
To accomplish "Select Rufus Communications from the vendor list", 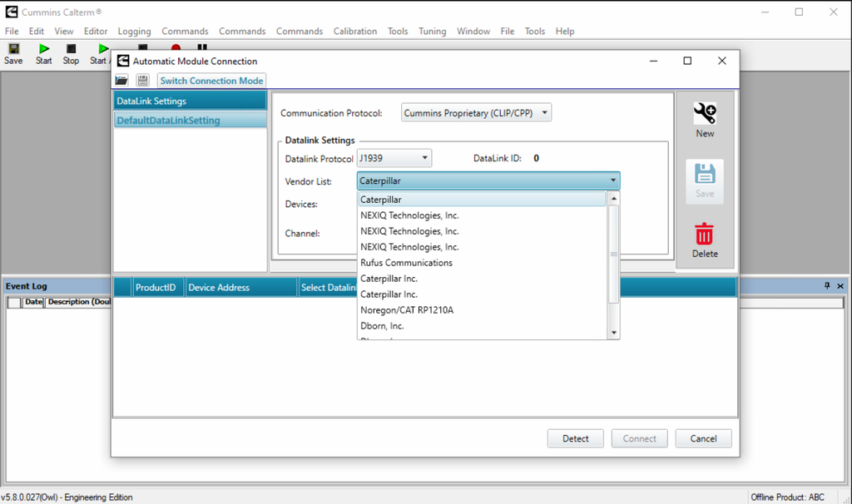I will tap(406, 263).
